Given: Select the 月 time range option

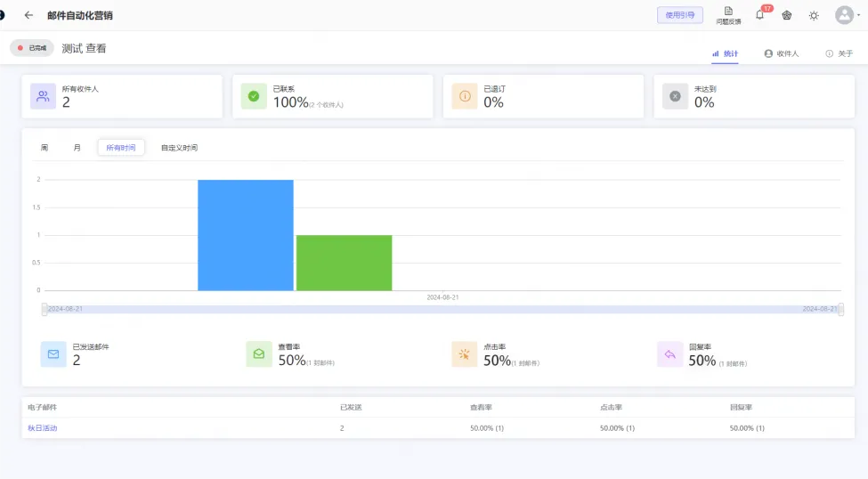Looking at the screenshot, I should tap(77, 148).
